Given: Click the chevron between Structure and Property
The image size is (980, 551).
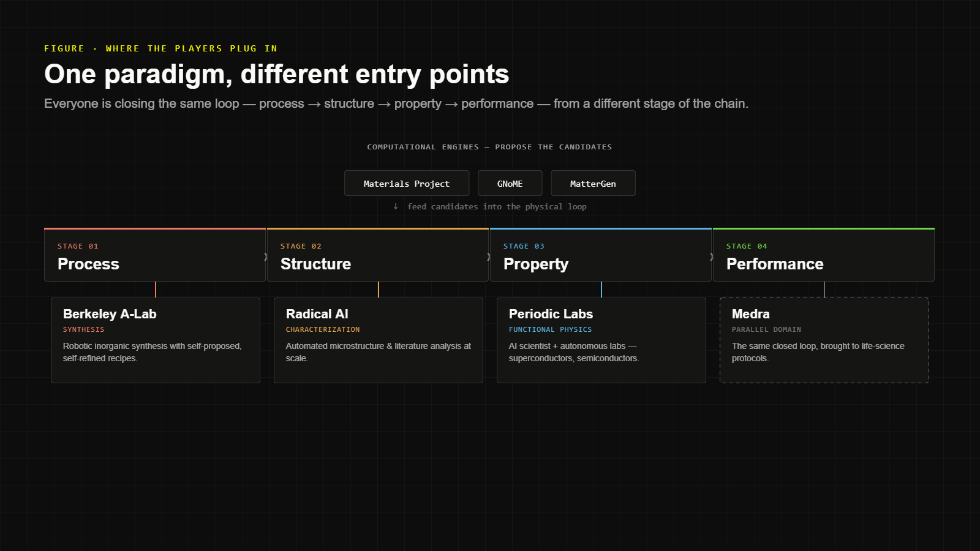Looking at the screenshot, I should 489,257.
